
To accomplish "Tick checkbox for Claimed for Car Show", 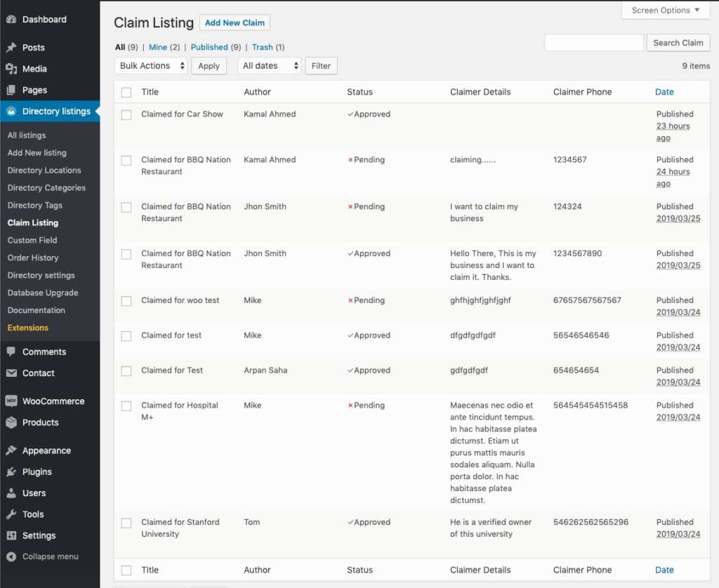I will click(x=126, y=114).
